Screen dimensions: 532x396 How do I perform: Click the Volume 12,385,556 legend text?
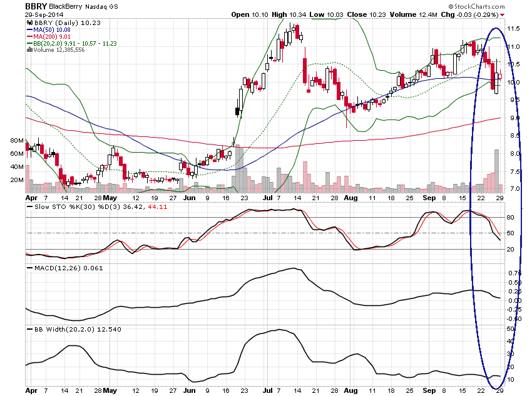click(x=59, y=50)
